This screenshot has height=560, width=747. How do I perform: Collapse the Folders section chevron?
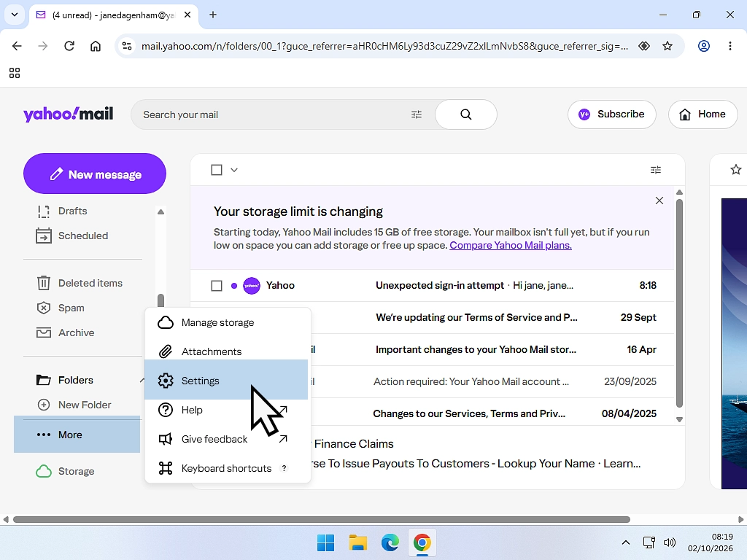(x=142, y=380)
